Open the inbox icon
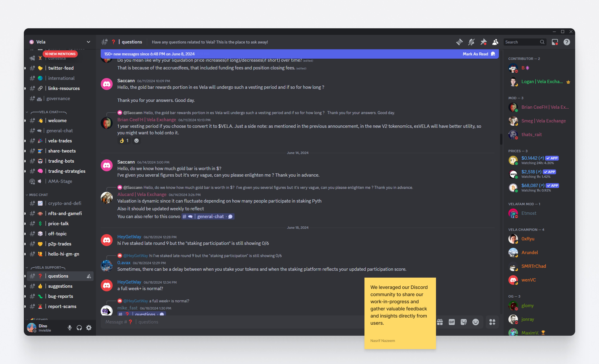The height and width of the screenshot is (364, 599). 555,42
